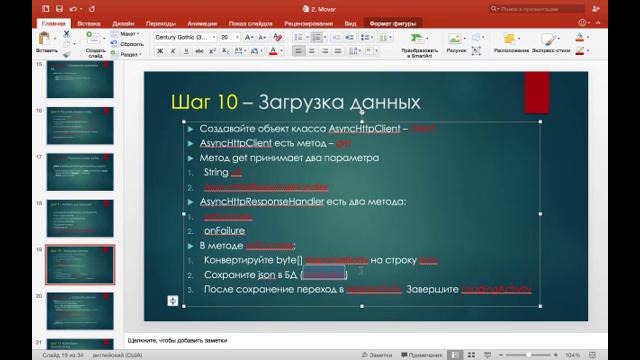Screen dimensions: 640x360
Task: Toggle strikethrough abc formatting
Action: 199,51
